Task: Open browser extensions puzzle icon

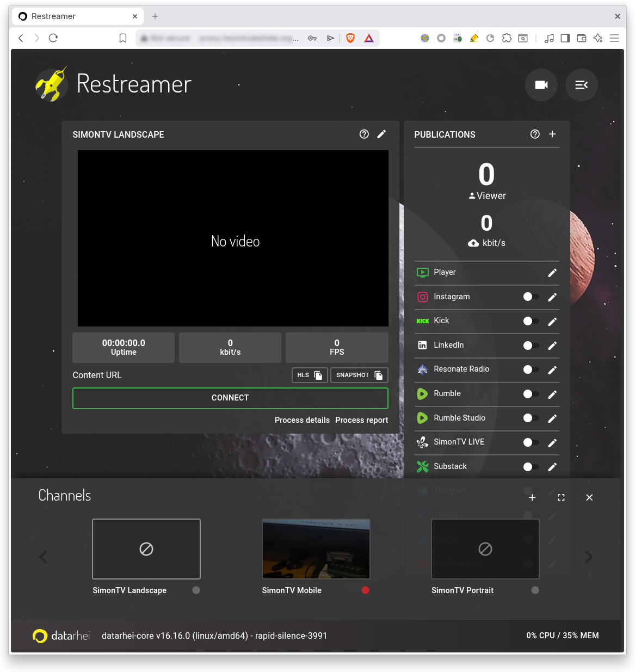Action: click(x=507, y=38)
